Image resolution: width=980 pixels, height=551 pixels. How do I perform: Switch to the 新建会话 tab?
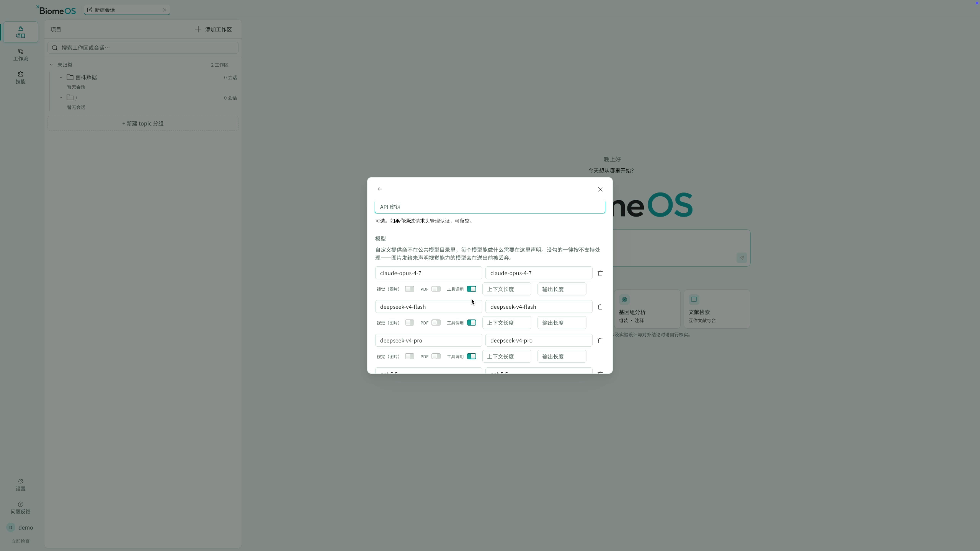[x=127, y=10]
